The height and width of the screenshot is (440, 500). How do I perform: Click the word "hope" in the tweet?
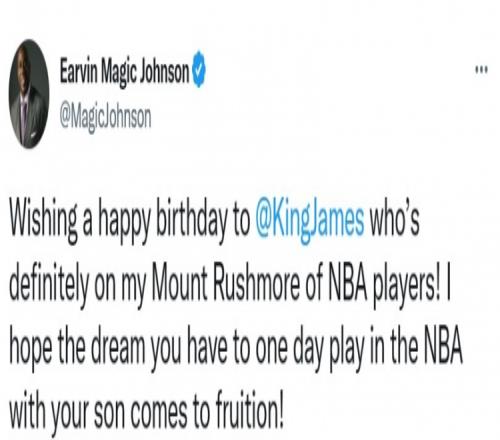point(31,349)
